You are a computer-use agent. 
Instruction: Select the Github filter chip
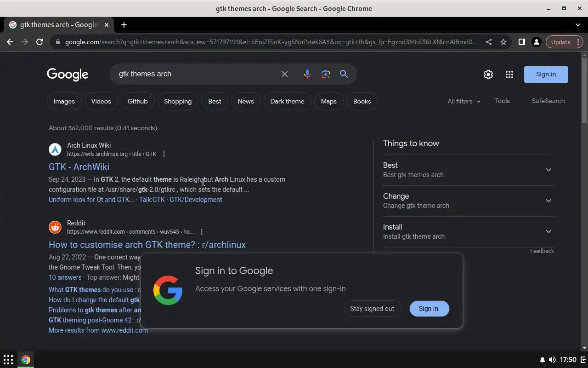pyautogui.click(x=138, y=101)
